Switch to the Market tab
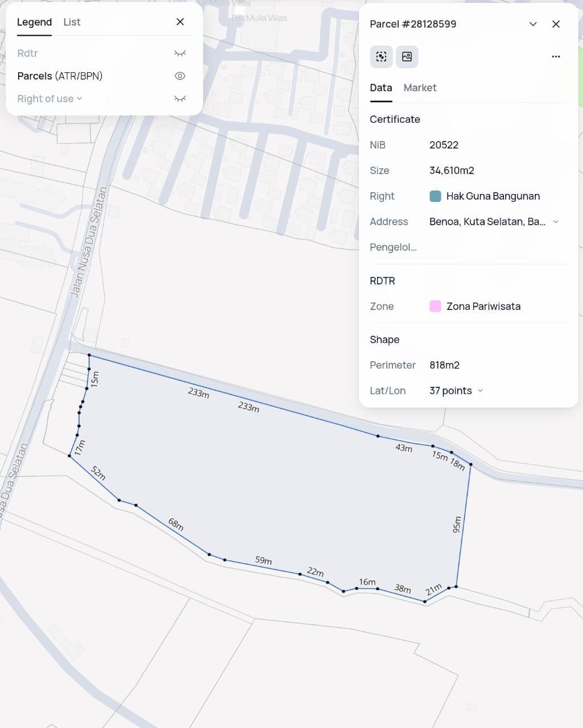583x728 pixels. point(420,88)
